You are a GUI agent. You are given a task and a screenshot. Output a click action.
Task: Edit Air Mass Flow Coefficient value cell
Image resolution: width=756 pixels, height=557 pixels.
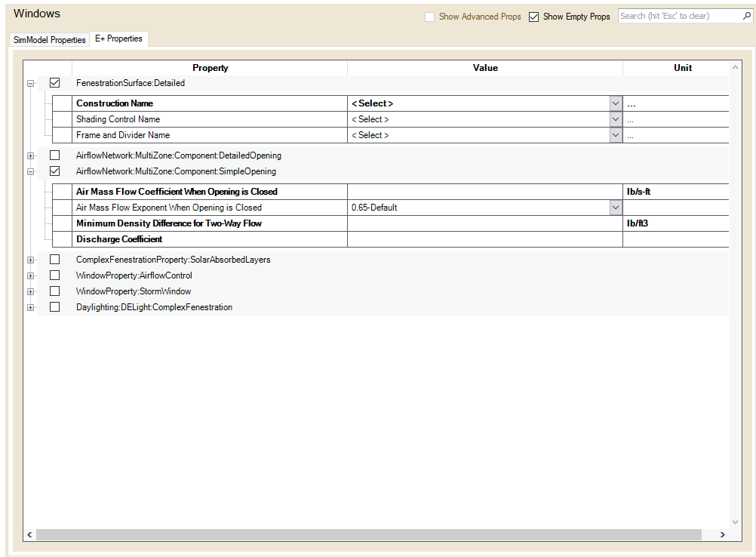point(485,192)
